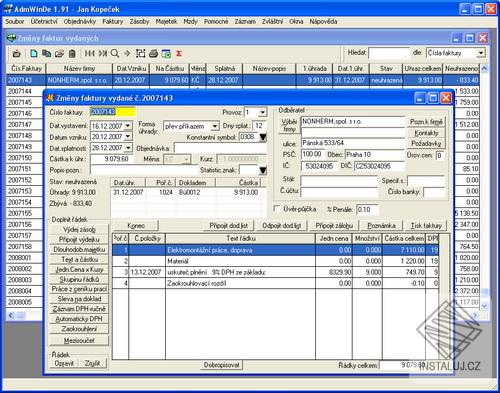
Task: Select line item 'Materiál' row
Action: coord(275,261)
